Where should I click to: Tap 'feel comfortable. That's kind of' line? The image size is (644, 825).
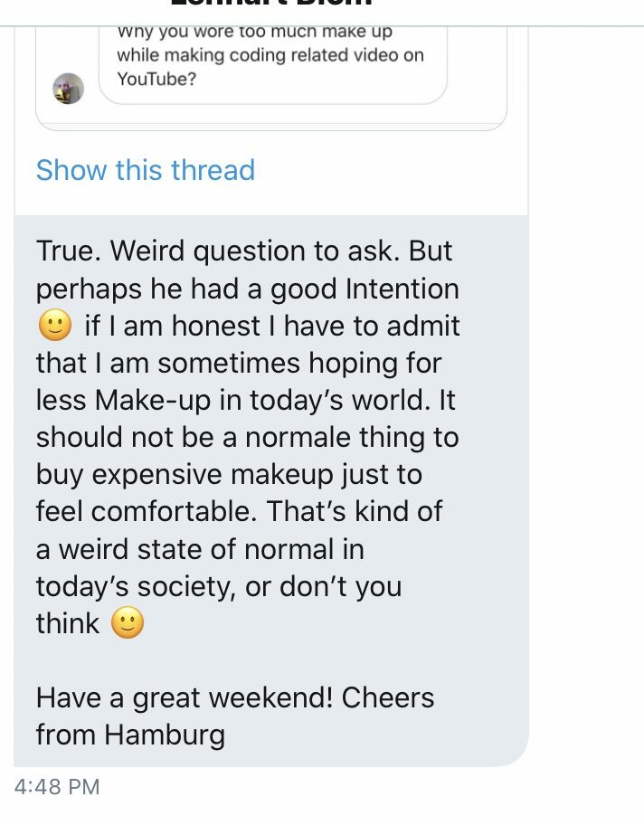(239, 511)
